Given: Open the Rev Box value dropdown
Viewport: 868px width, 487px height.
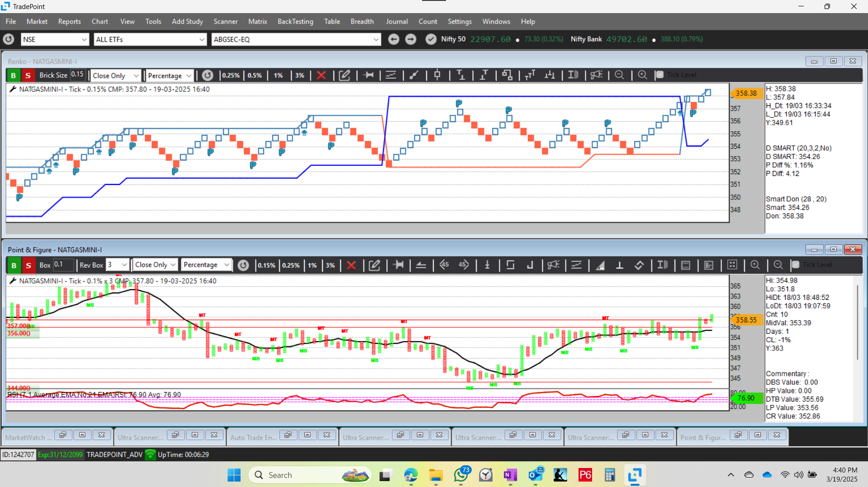Looking at the screenshot, I should click(118, 265).
